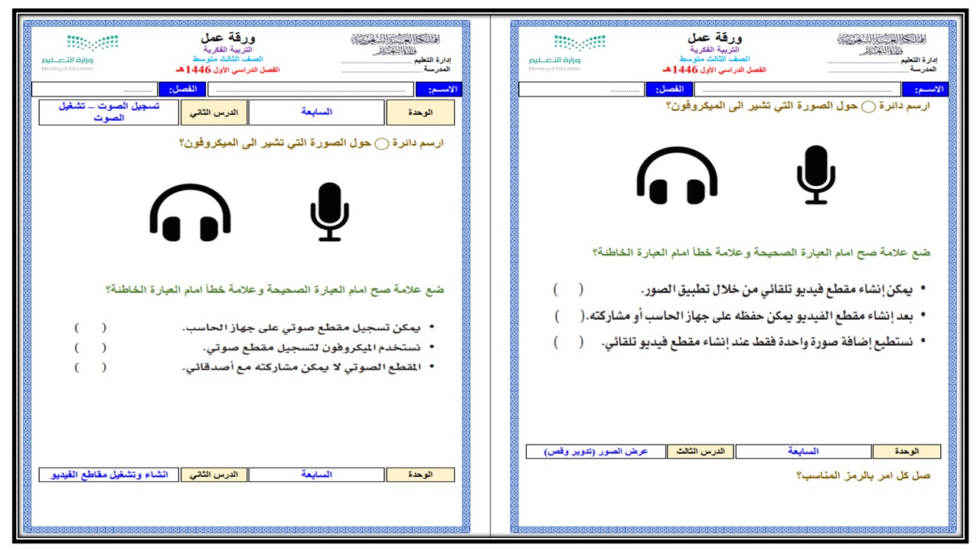The width and height of the screenshot is (980, 551).
Task: Mark the bracket beside بعد إنشاء مقطع الفيديو يمكن حفظه
Action: [570, 315]
